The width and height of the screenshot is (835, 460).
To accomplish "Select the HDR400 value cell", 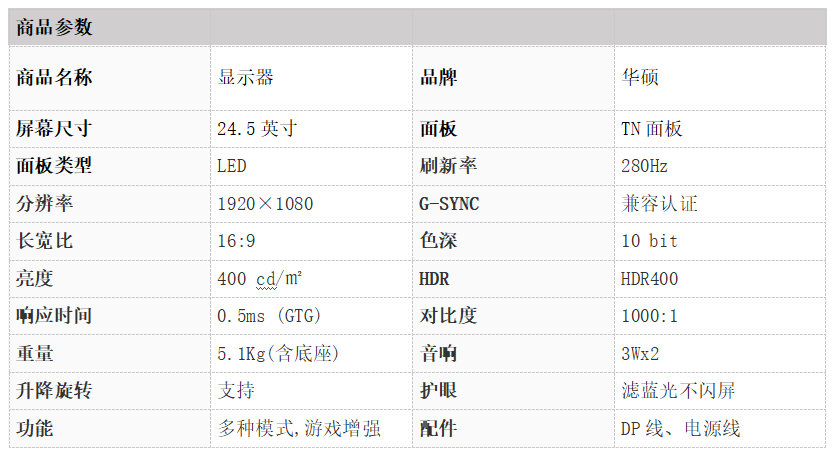I will [x=720, y=279].
